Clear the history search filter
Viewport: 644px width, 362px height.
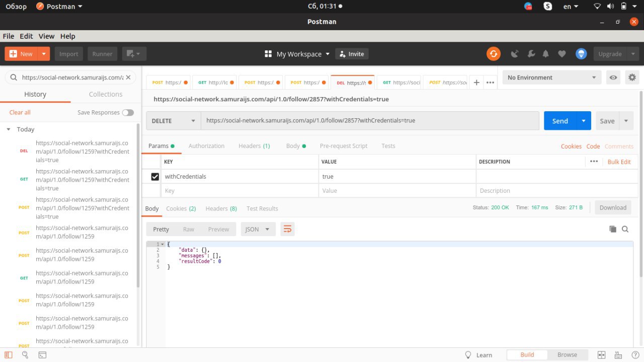click(128, 78)
